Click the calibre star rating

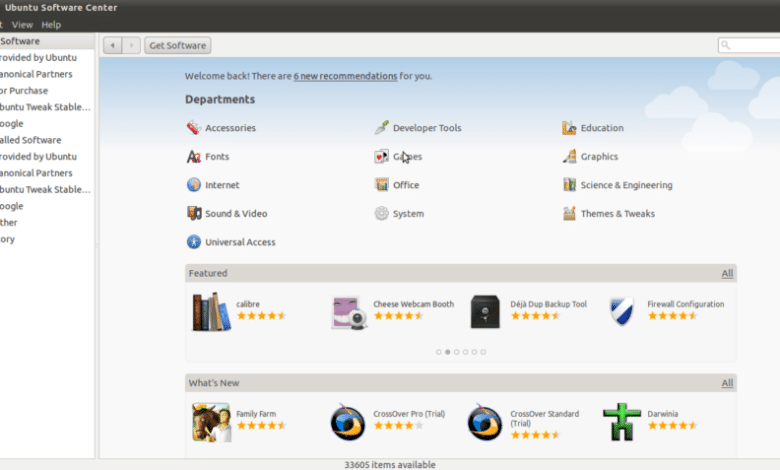261,315
